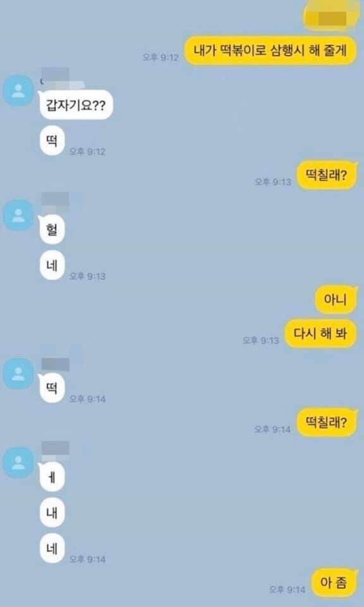
Task: Tap the yellow 떡칠래? bubble sent at 9:13
Action: click(x=326, y=175)
